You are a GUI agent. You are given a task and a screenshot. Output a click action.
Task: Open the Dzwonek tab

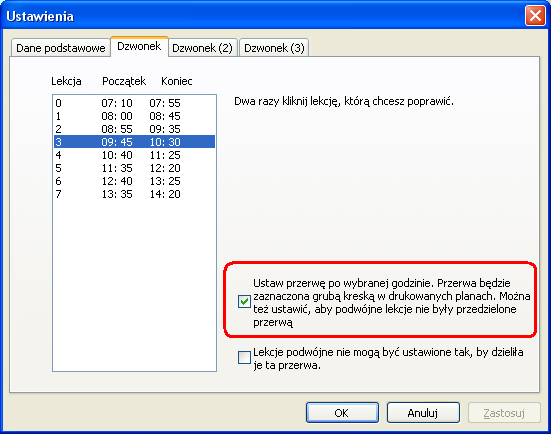point(139,46)
